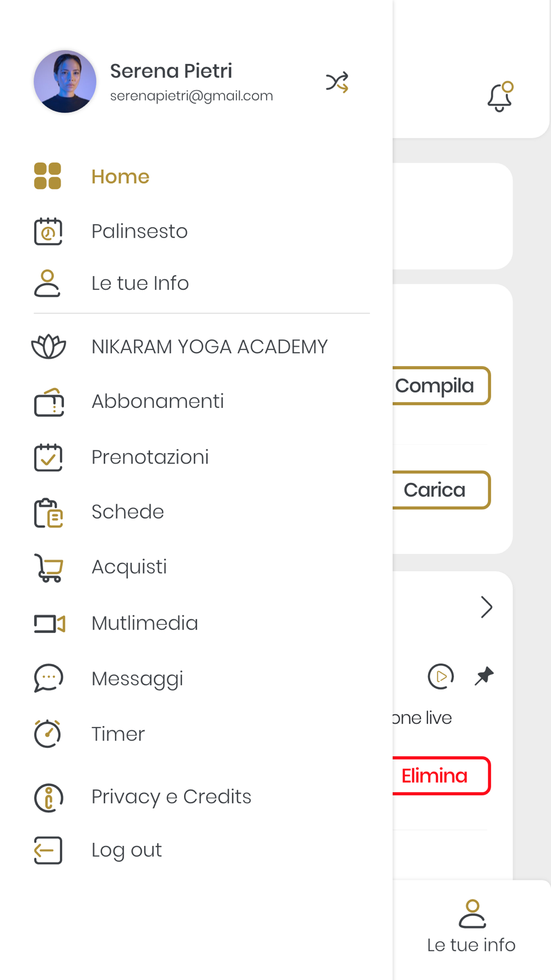The width and height of the screenshot is (551, 980).
Task: Click the lotus flower academy icon
Action: 48,347
